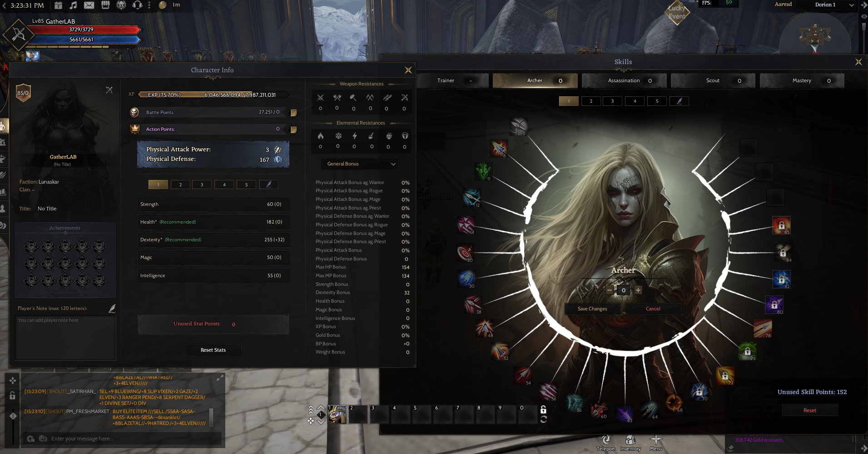
Task: Expand chat window with corner arrows icon
Action: 220,378
